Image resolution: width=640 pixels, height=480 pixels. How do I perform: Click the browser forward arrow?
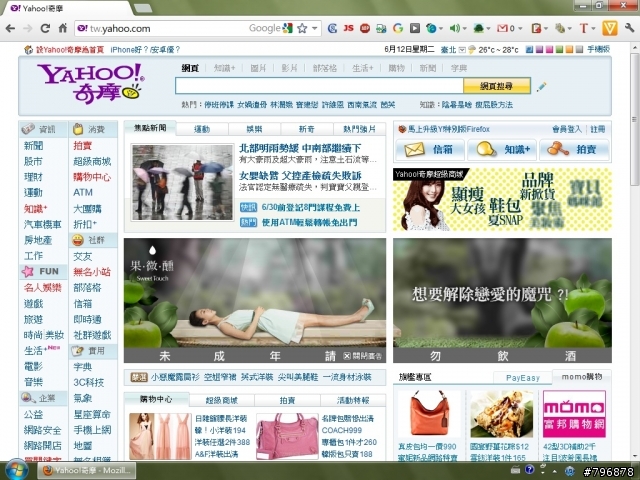(27, 28)
